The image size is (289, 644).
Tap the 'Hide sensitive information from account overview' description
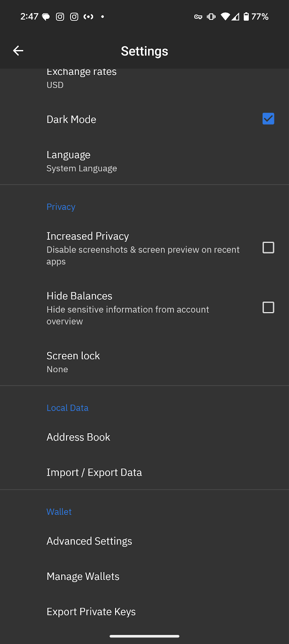(128, 315)
